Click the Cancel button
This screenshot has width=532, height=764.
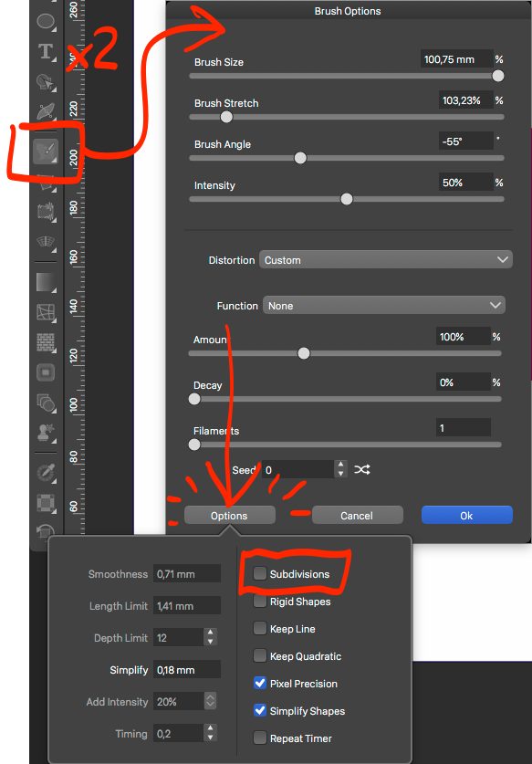point(357,516)
